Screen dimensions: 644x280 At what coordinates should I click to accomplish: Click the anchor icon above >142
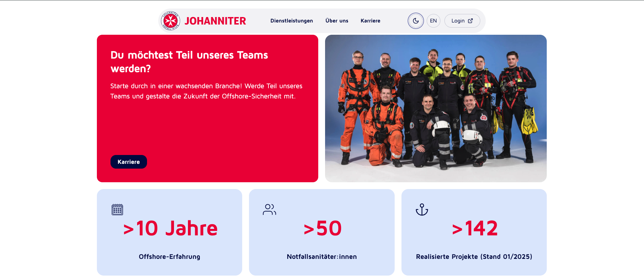[x=422, y=209]
